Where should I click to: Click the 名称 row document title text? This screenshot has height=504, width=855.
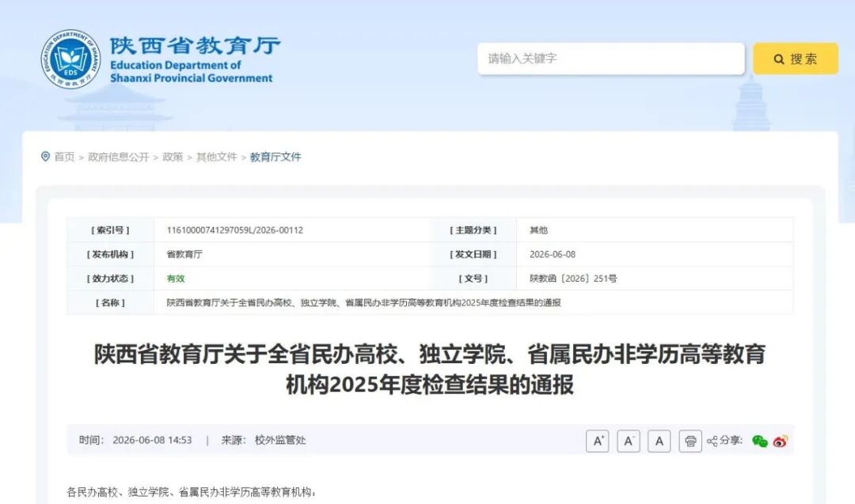pyautogui.click(x=363, y=302)
